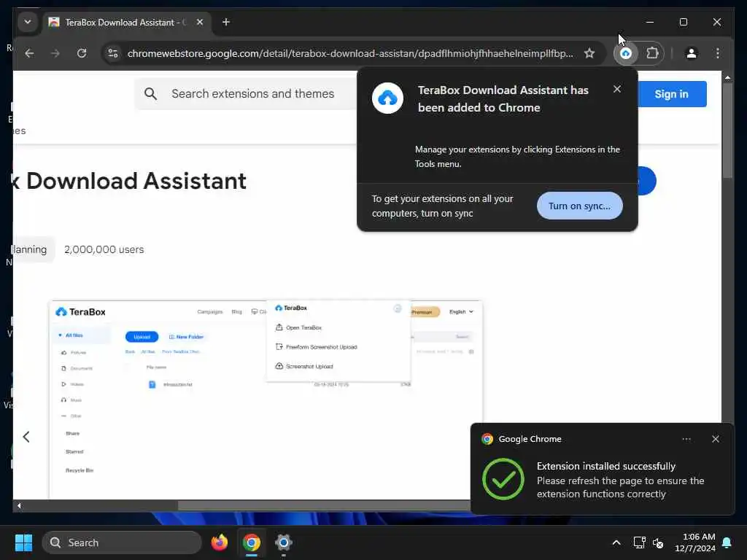Open the TeraBox screenshot preview image
Viewport: 747px width, 560px height.
266,399
